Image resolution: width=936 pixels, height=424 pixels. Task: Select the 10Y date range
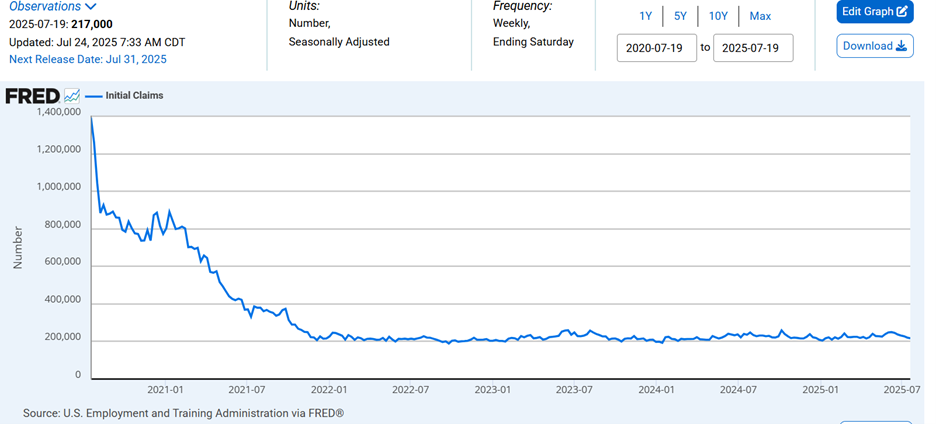[718, 16]
